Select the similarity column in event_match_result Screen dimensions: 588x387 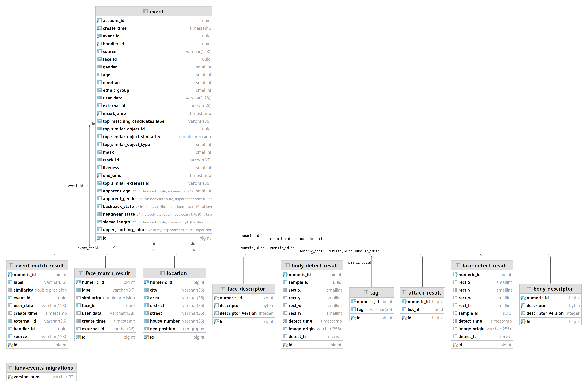click(x=37, y=290)
